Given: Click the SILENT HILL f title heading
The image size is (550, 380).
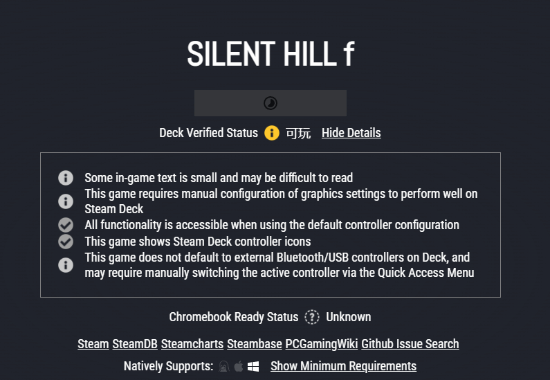Looking at the screenshot, I should point(271,53).
